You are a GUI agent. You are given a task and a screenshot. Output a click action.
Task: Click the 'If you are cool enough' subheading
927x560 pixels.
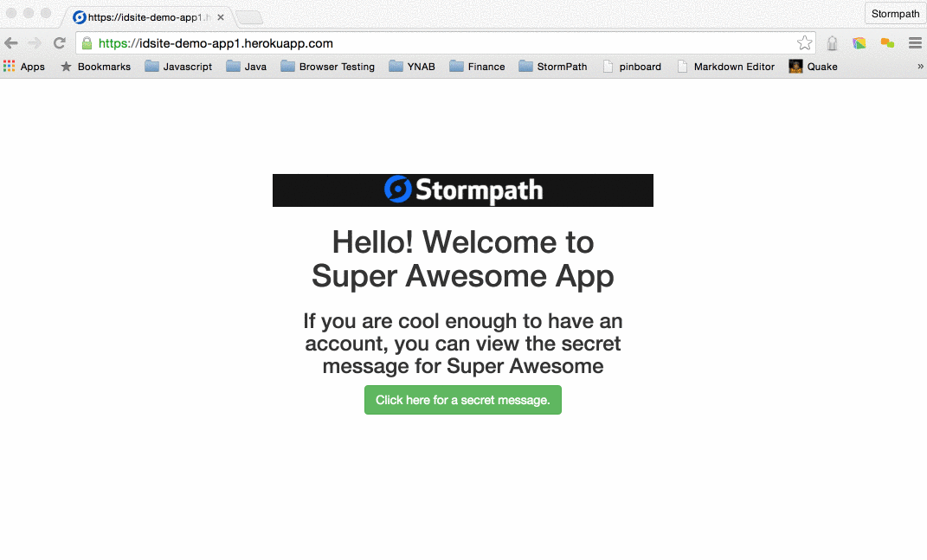pos(463,343)
